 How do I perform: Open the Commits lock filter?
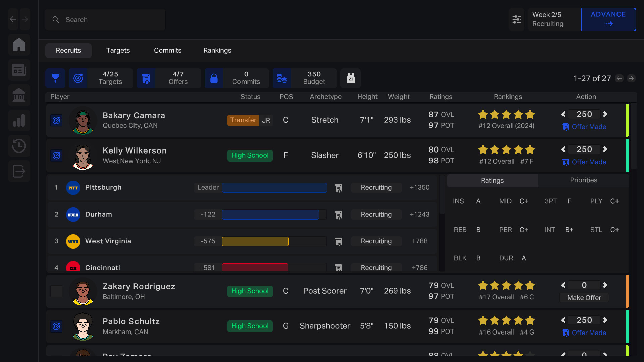[x=214, y=78]
